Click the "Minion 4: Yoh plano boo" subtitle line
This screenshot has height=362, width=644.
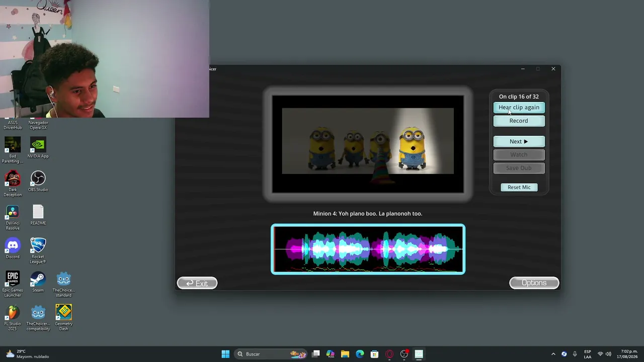click(367, 214)
